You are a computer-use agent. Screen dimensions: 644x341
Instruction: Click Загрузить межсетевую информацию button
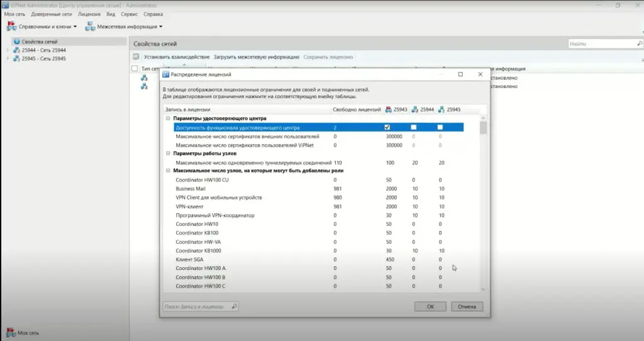(257, 57)
